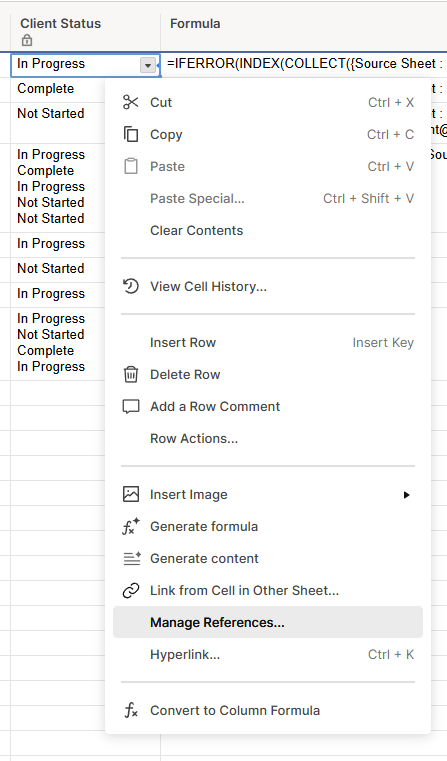Click the lock icon under Client Status header
This screenshot has width=447, height=761.
27,40
